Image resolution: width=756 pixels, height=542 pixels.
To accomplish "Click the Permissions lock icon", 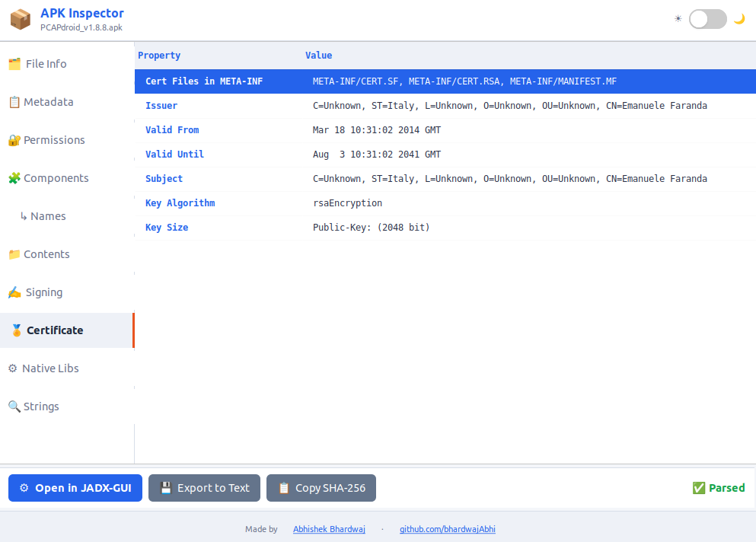I will point(14,140).
